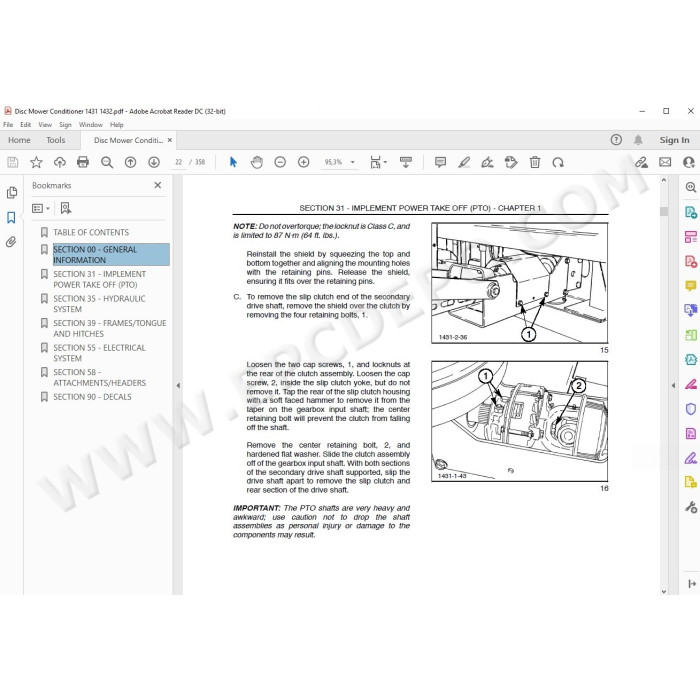Click the vertical scrollbar thumb
Viewport: 700px width, 700px height.
664,211
